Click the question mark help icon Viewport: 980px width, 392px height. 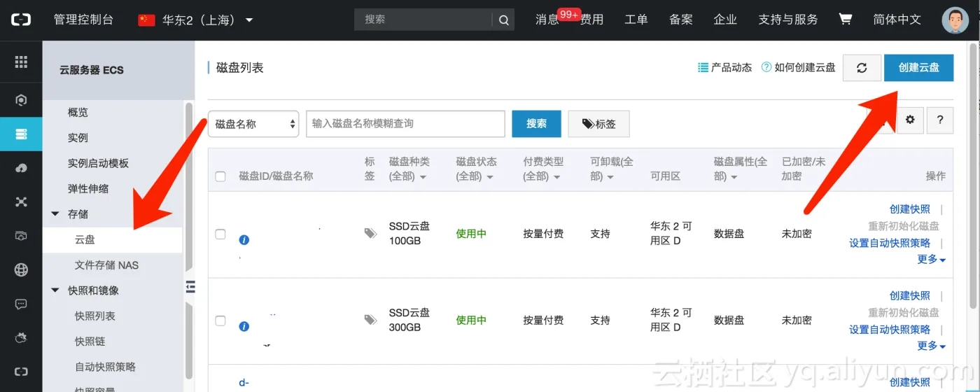940,120
